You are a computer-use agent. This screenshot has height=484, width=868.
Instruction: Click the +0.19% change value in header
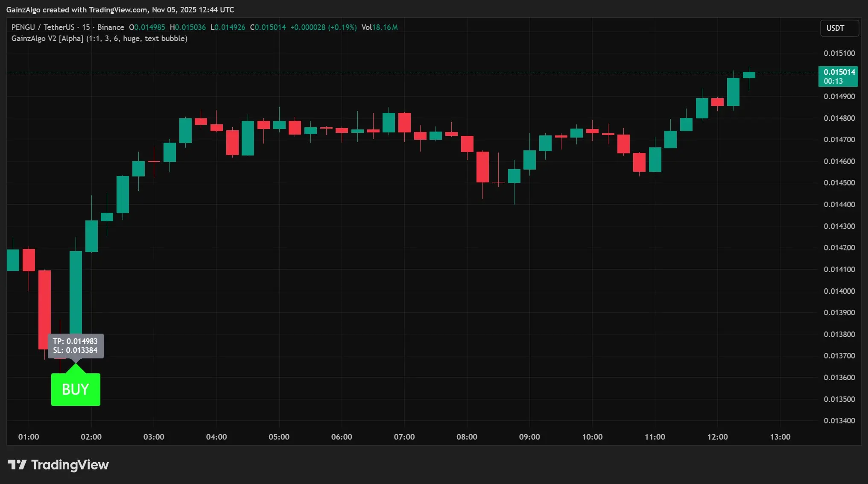click(342, 27)
